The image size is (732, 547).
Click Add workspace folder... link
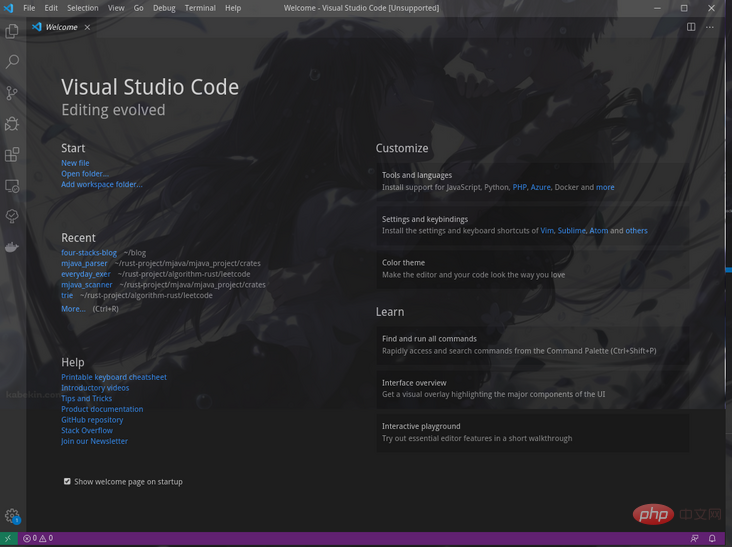click(x=102, y=184)
